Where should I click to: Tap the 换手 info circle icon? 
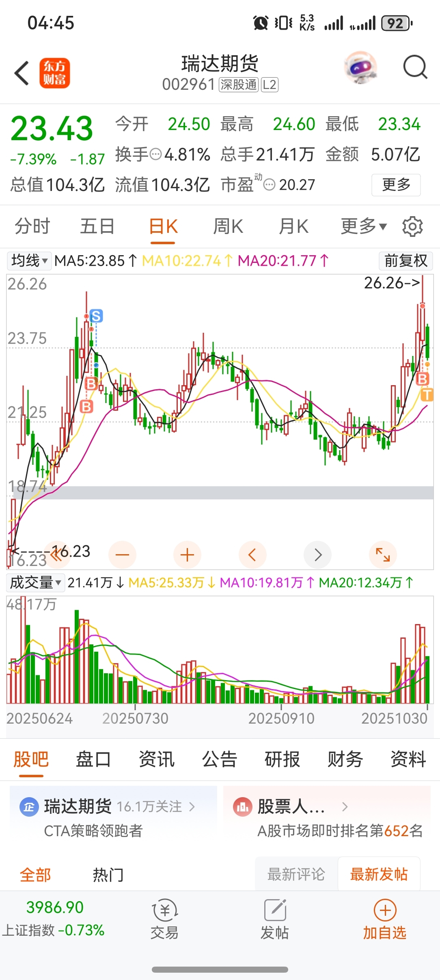(x=156, y=154)
